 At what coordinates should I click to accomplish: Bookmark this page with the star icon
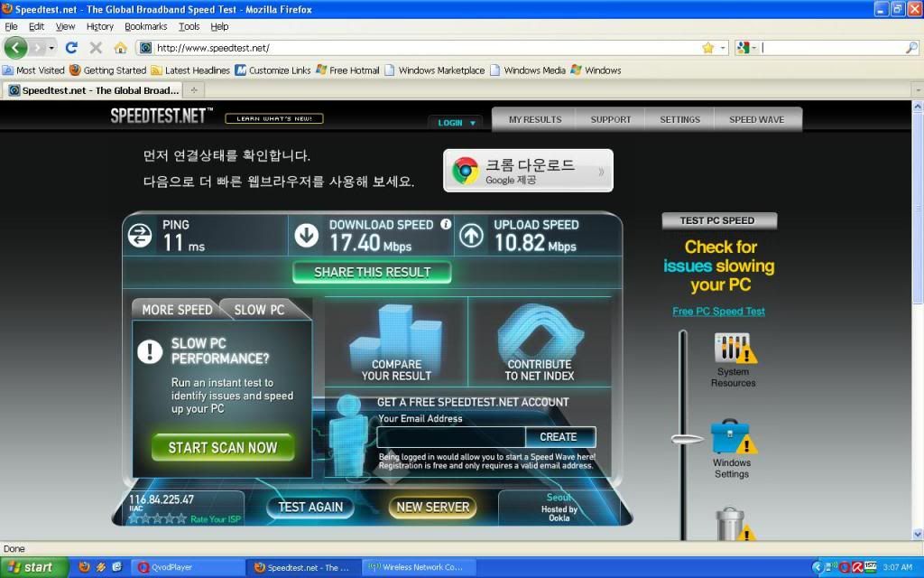(x=707, y=48)
